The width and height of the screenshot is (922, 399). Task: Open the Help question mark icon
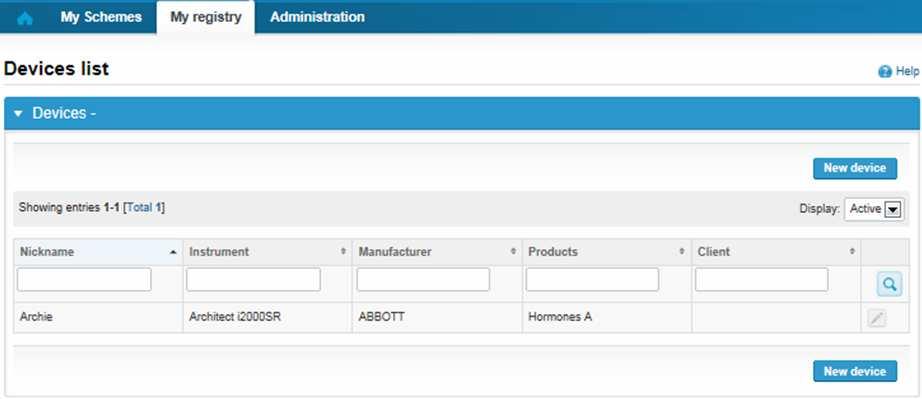[884, 72]
